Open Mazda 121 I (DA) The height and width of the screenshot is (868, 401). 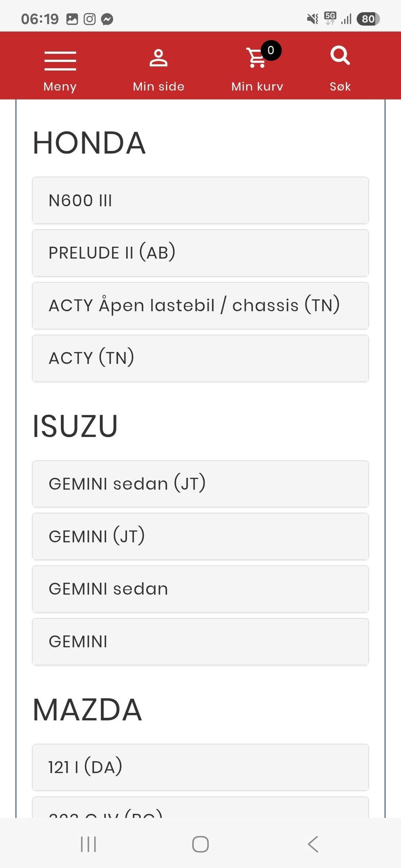(200, 767)
